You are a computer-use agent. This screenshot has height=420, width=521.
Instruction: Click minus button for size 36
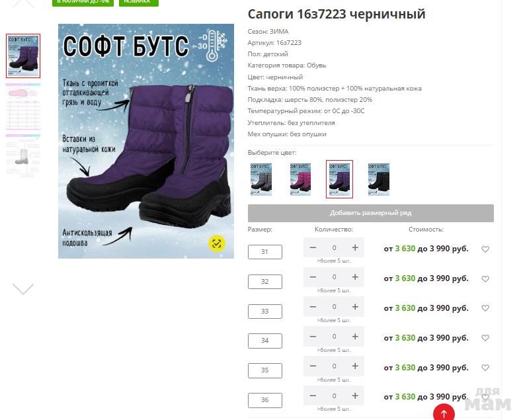[x=313, y=396]
